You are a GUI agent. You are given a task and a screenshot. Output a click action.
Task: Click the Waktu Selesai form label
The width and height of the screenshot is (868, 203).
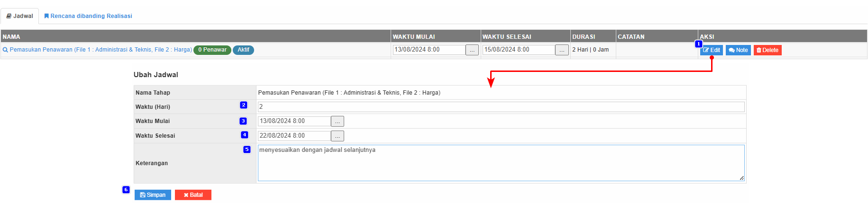point(155,136)
